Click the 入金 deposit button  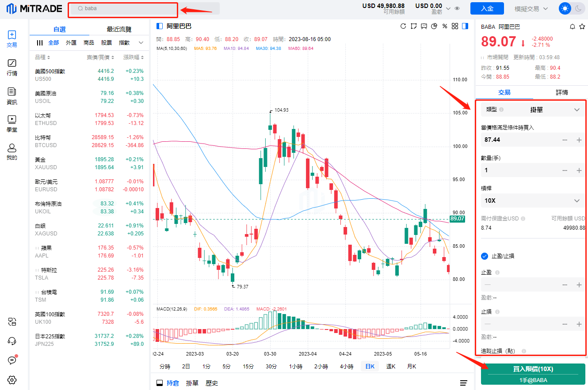click(x=487, y=8)
